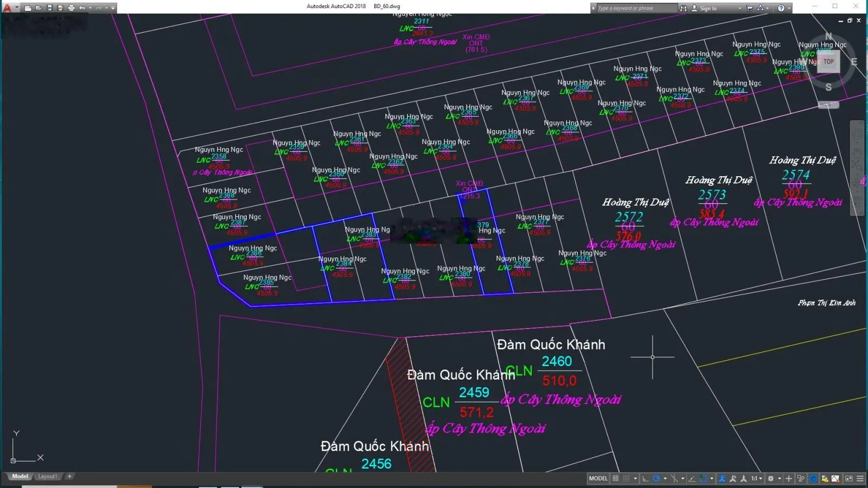Open the Help dropdown arrow
868x488 pixels.
789,8
